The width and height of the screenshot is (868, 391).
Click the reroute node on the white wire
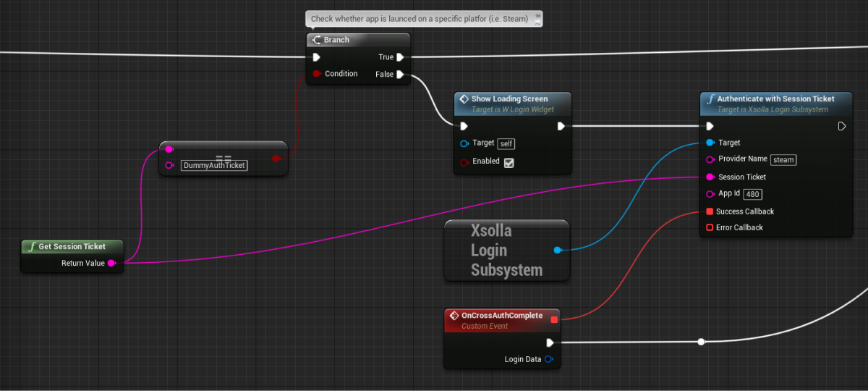(701, 342)
